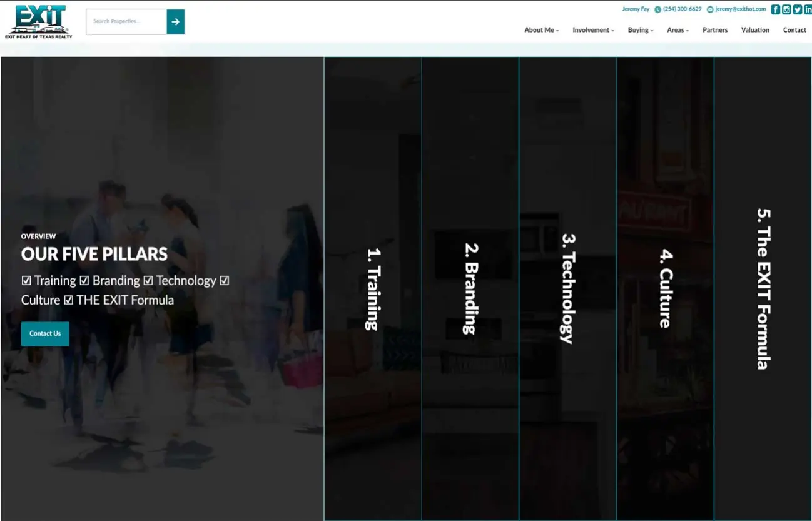Expand the Buying dropdown menu
Image resolution: width=812 pixels, height=521 pixels.
coord(641,30)
